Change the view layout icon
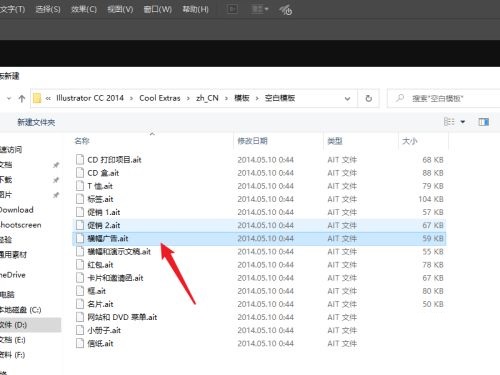The width and height of the screenshot is (500, 375). 449,122
